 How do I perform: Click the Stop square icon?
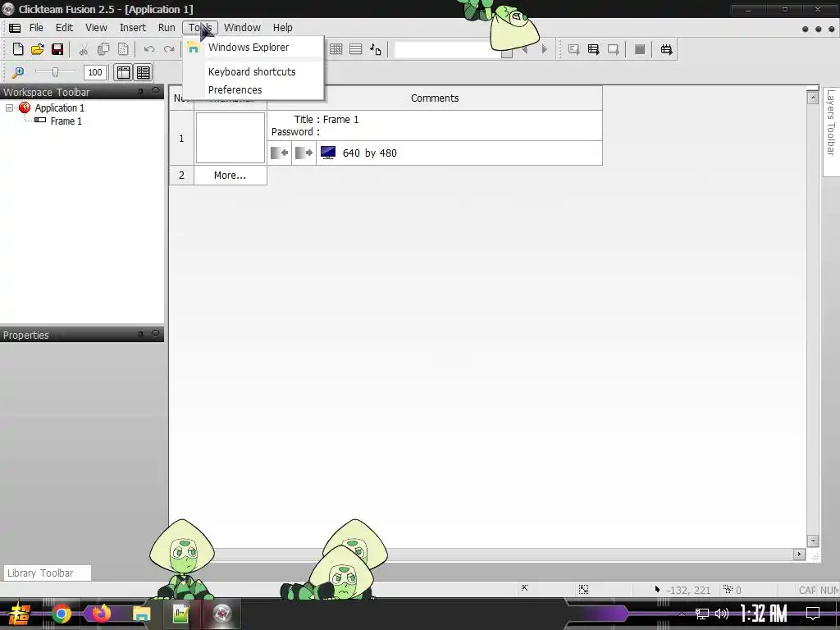[x=640, y=49]
